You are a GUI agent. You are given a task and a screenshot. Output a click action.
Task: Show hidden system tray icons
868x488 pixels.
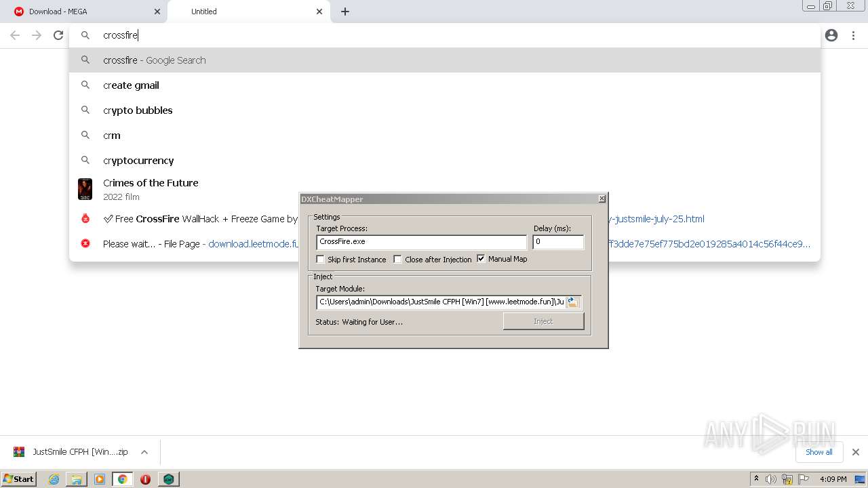(756, 479)
